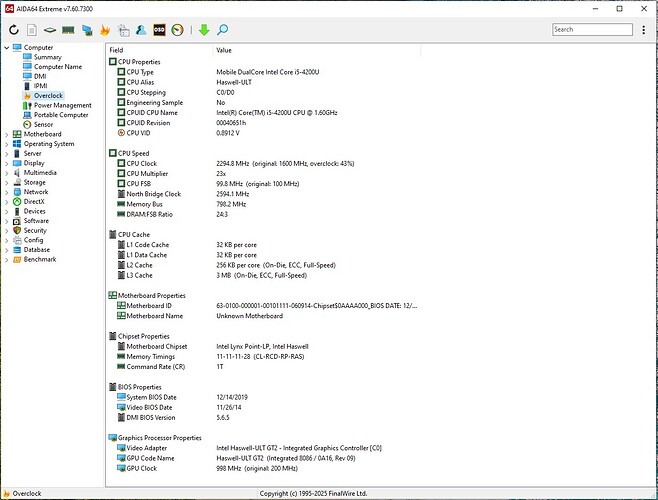Click the green download arrow icon
The image size is (658, 500).
[x=204, y=30]
